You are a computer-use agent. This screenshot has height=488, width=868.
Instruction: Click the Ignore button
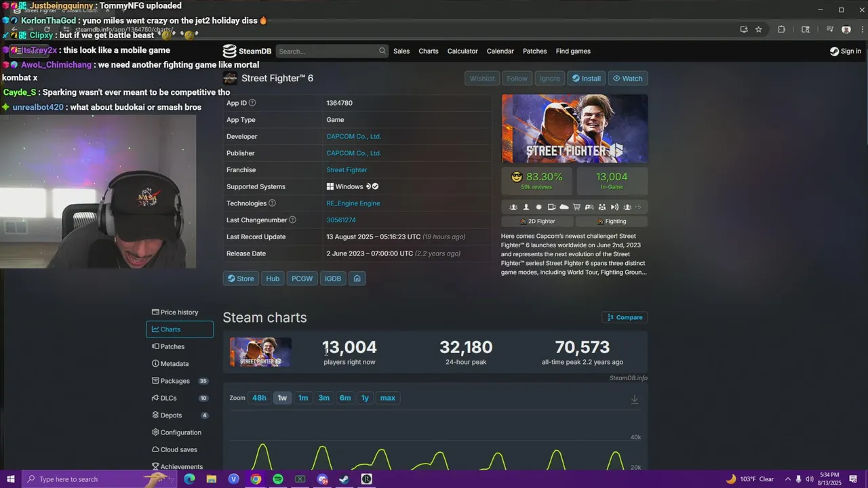click(549, 79)
